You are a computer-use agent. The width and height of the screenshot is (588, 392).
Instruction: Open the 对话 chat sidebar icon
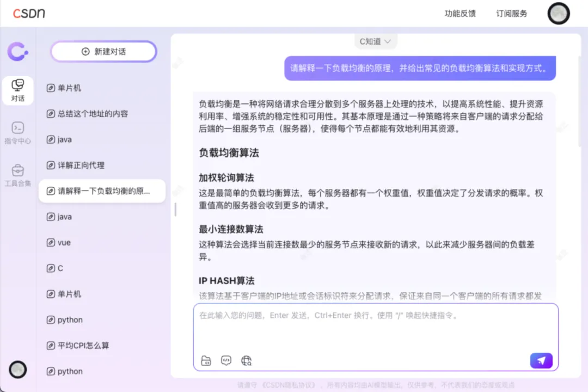(17, 90)
